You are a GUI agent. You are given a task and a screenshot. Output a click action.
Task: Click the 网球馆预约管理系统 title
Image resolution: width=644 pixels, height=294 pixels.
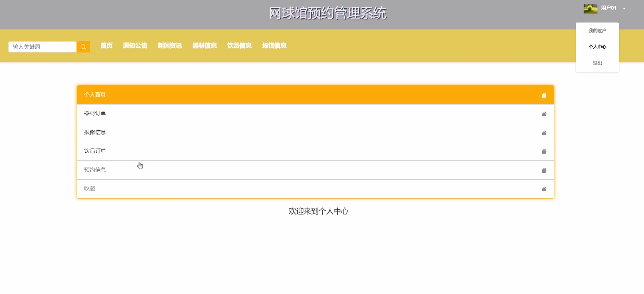coord(328,13)
